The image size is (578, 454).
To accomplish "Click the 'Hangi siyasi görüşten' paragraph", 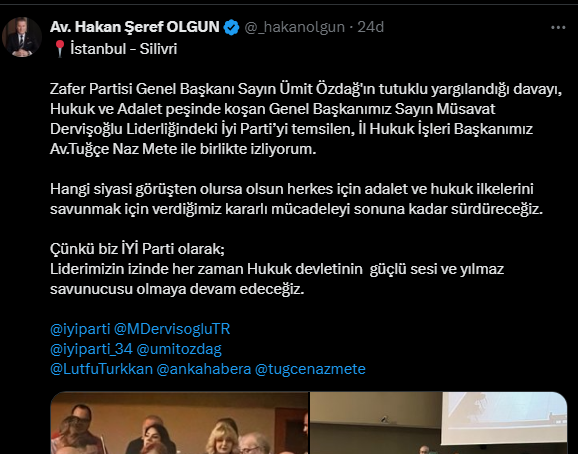I will pyautogui.click(x=297, y=199).
